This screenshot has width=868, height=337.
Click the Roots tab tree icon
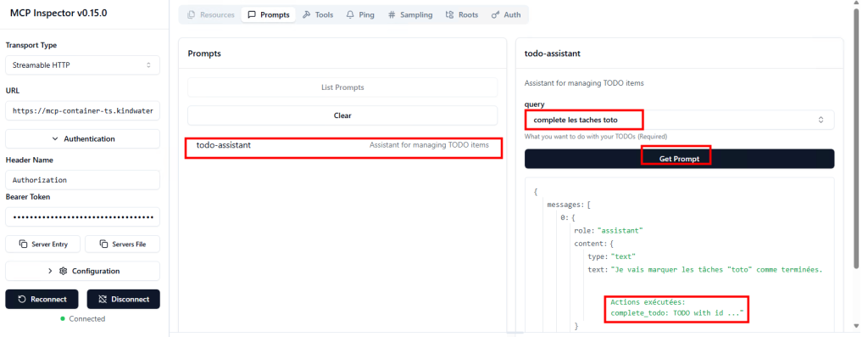[449, 15]
